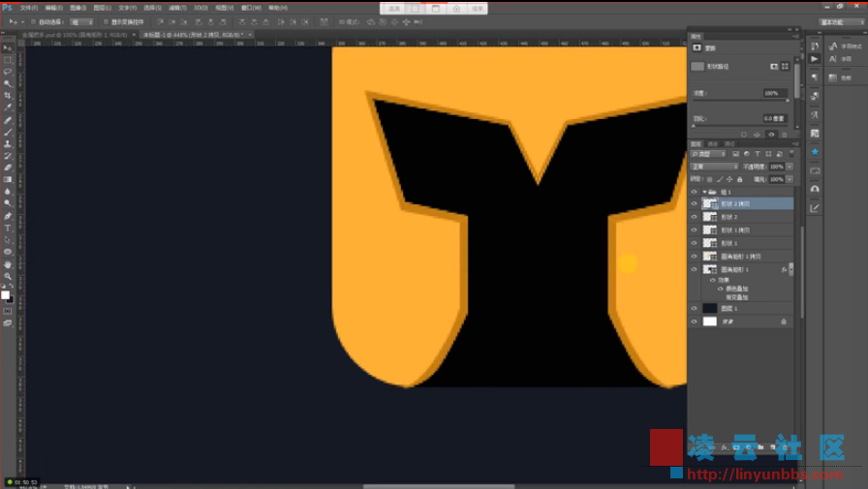Collapse the 组 1 group
Screen dimensions: 868x489
704,192
